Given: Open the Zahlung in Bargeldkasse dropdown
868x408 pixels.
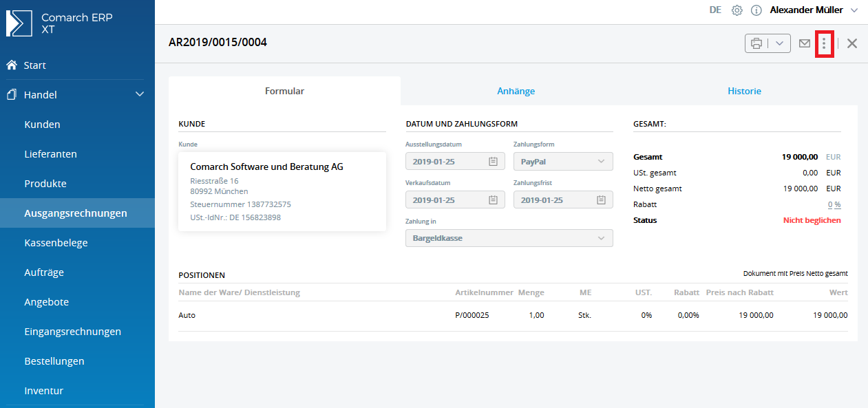Looking at the screenshot, I should point(509,238).
